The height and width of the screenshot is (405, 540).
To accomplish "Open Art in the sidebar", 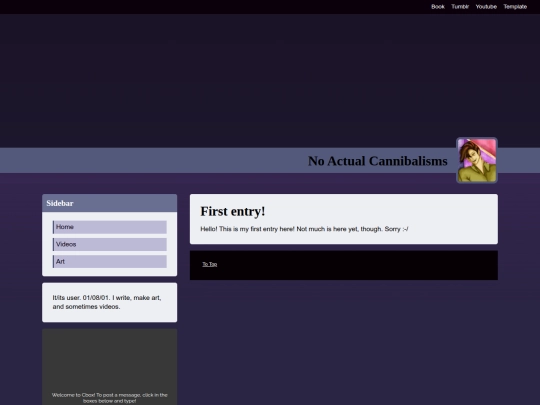I will click(110, 261).
